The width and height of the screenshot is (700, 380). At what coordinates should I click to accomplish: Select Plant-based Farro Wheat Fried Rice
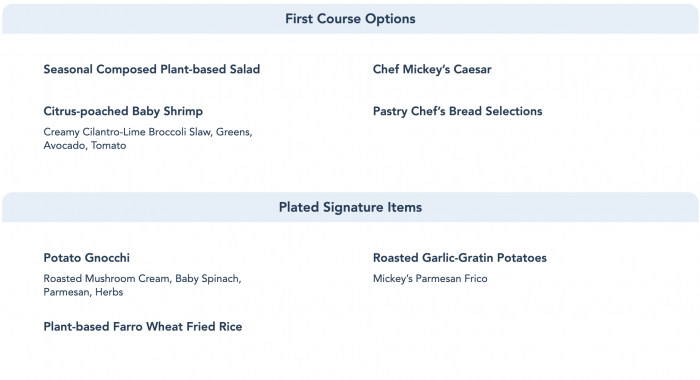[x=142, y=326]
